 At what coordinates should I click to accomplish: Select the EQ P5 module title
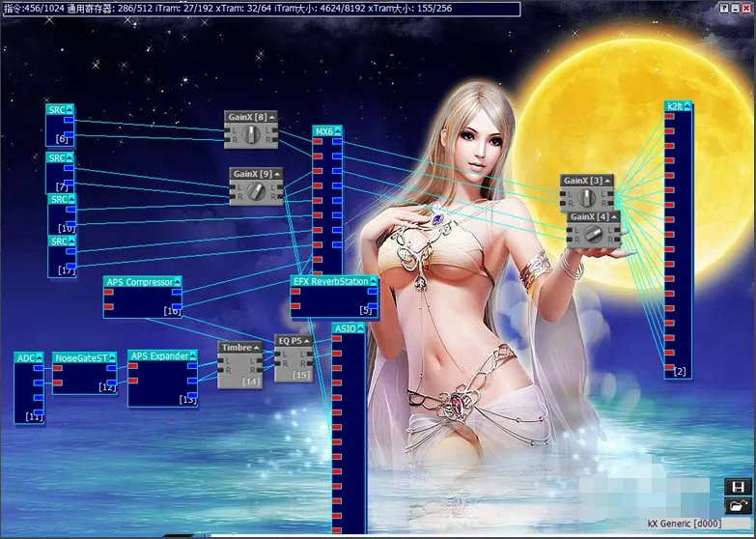[x=290, y=341]
